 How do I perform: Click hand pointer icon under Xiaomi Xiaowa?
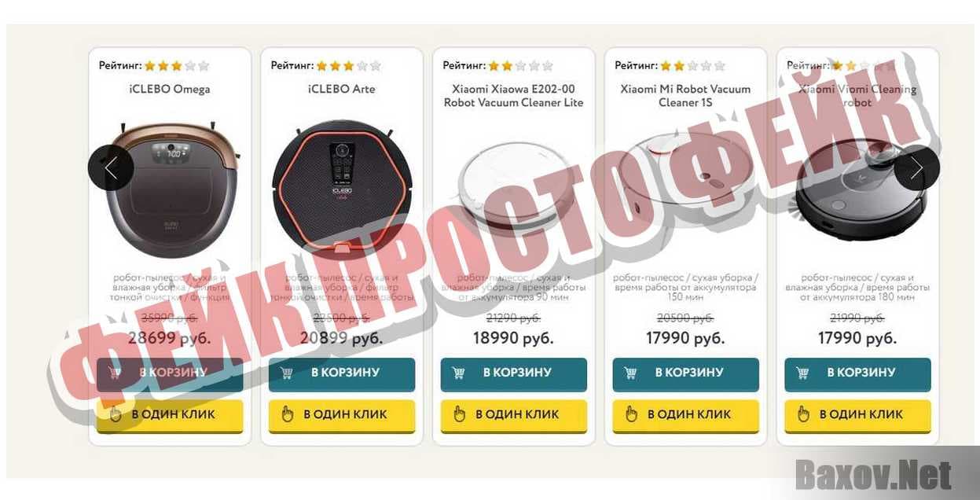click(460, 414)
